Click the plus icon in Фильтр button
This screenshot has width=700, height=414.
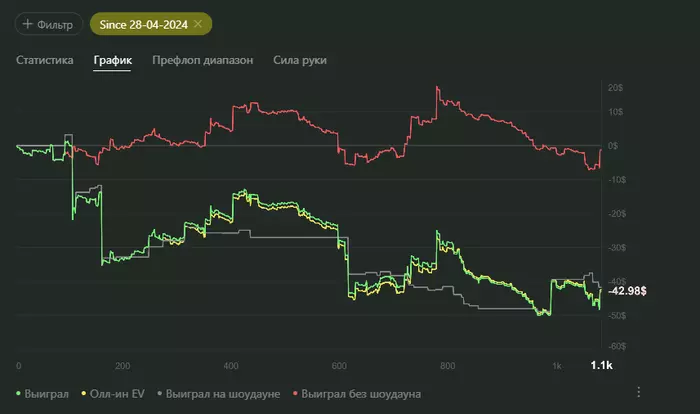pos(28,24)
